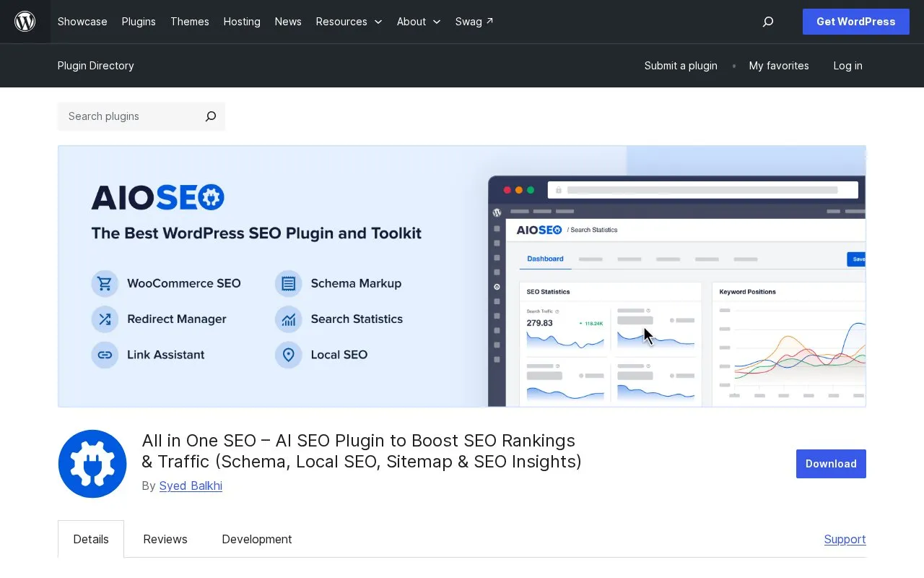Viewport: 924px width, 578px height.
Task: Submit search with the plugin search magnifier
Action: tap(211, 116)
